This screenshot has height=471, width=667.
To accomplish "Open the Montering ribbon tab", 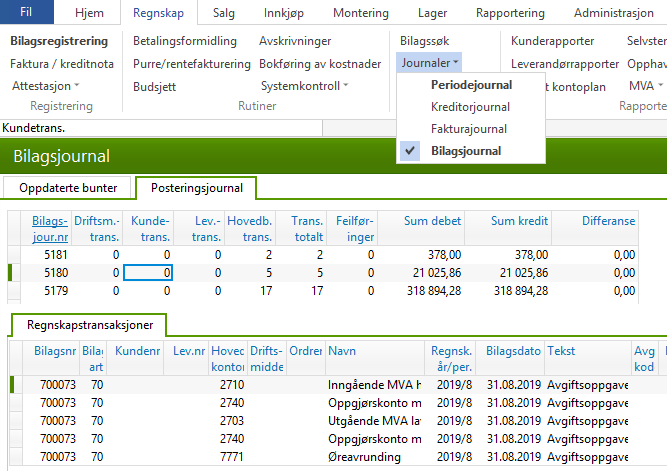I will [x=361, y=13].
